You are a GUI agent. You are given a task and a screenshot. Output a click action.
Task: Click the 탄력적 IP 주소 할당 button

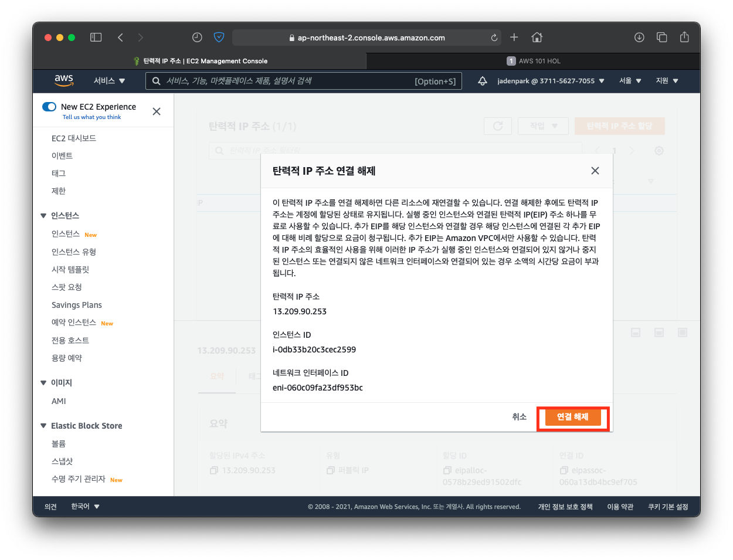[x=620, y=126]
